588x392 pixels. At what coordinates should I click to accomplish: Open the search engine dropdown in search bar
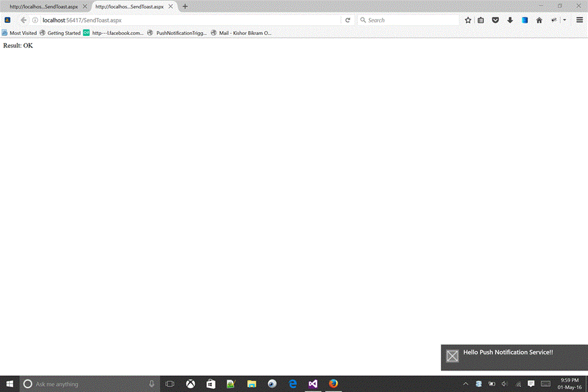pos(363,20)
